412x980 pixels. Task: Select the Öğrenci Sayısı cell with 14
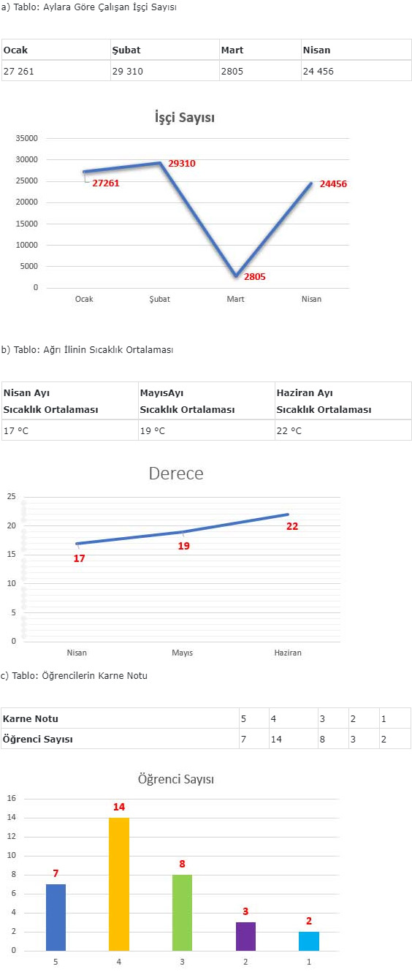click(x=292, y=739)
